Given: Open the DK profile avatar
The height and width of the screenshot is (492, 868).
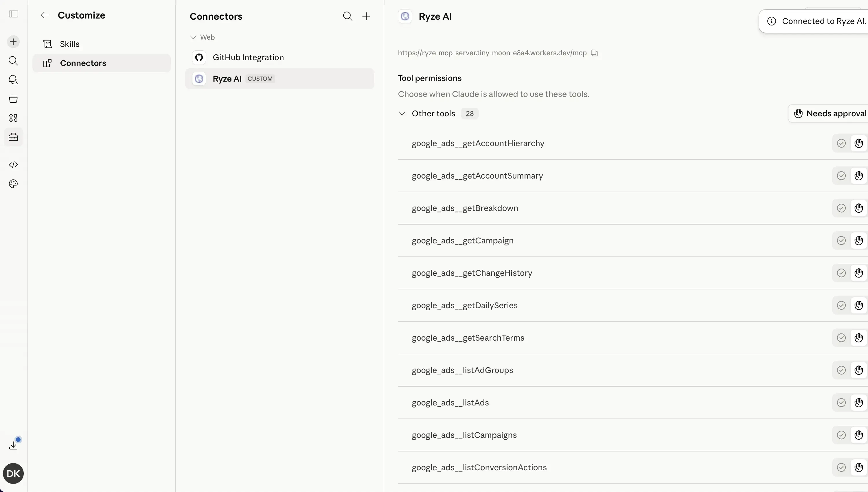Looking at the screenshot, I should click(x=13, y=473).
